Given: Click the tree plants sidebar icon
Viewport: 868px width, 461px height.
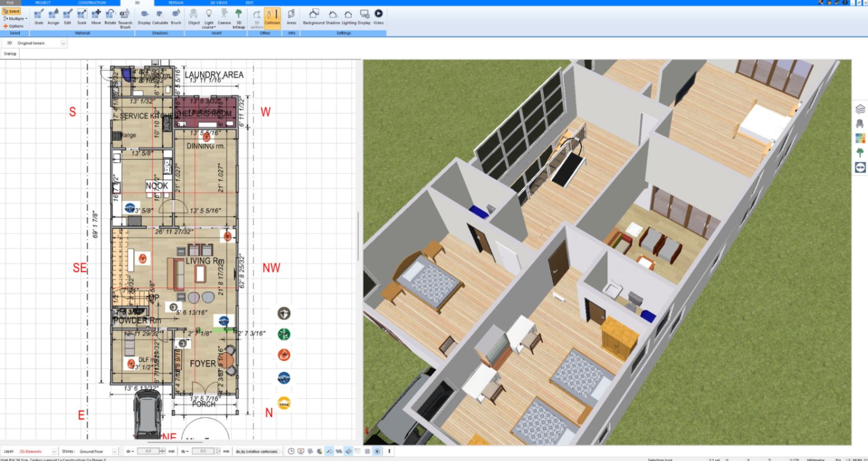Looking at the screenshot, I should (861, 153).
